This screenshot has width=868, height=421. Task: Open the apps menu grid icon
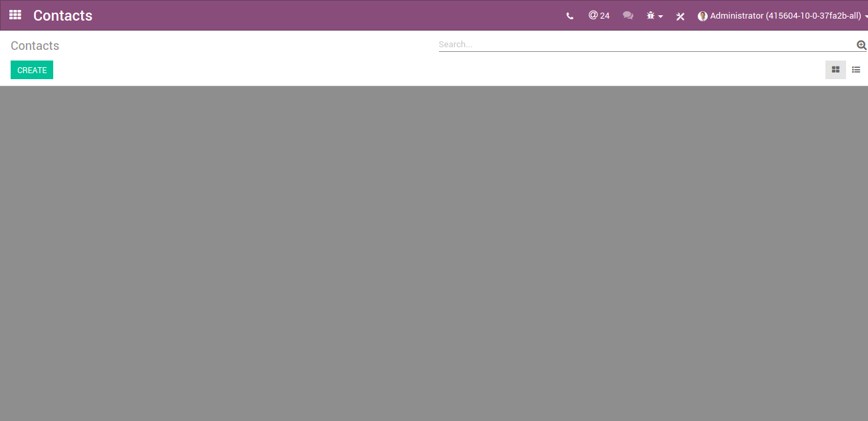[15, 15]
